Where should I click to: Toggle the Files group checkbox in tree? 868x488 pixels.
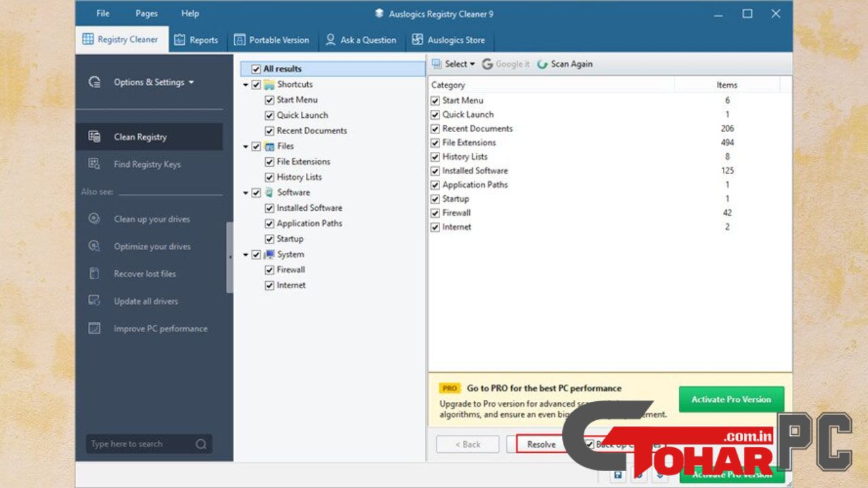click(256, 146)
